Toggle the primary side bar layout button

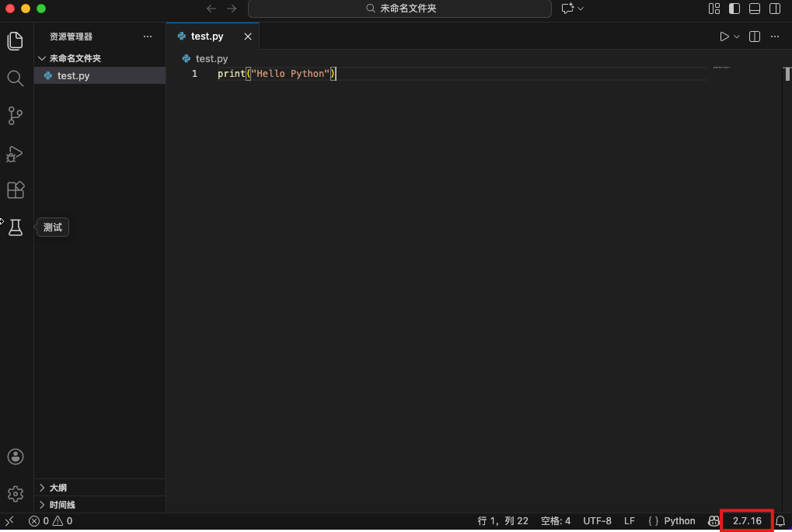pos(734,9)
